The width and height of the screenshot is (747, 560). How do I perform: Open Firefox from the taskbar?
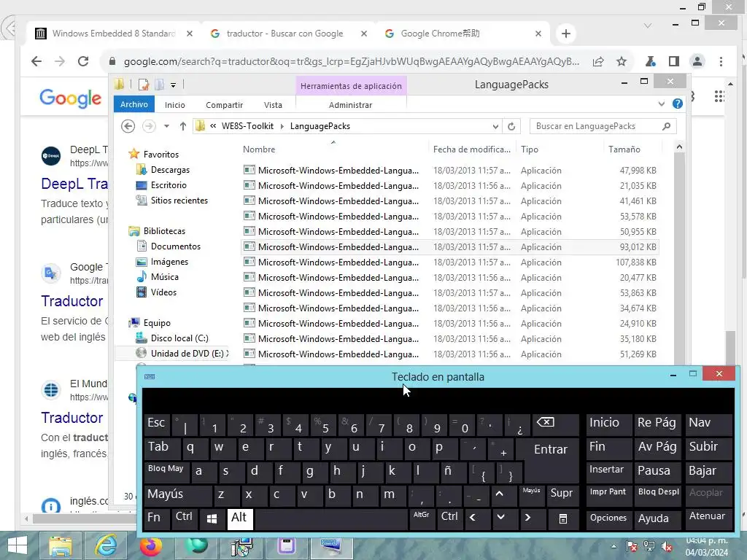pyautogui.click(x=150, y=545)
